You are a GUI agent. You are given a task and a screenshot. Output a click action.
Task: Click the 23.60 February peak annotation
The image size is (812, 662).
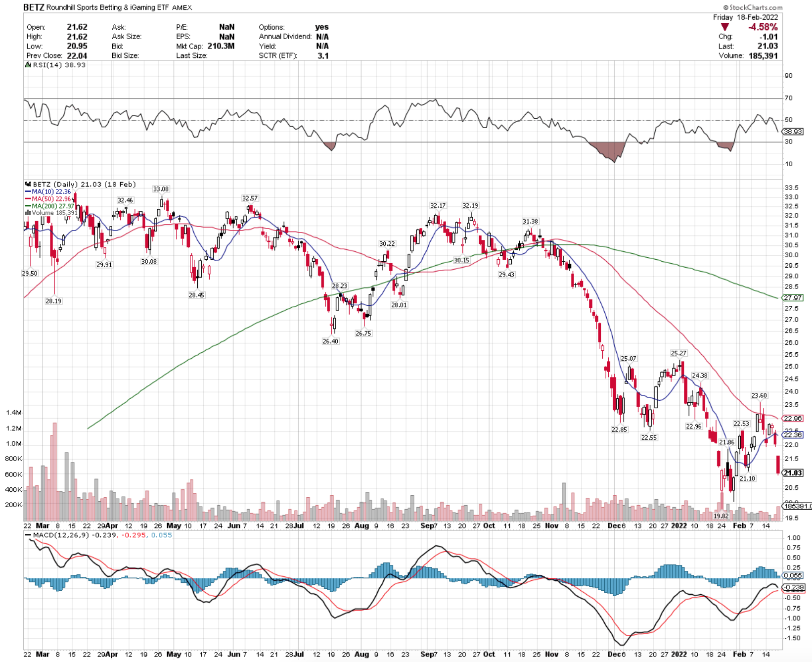click(759, 395)
